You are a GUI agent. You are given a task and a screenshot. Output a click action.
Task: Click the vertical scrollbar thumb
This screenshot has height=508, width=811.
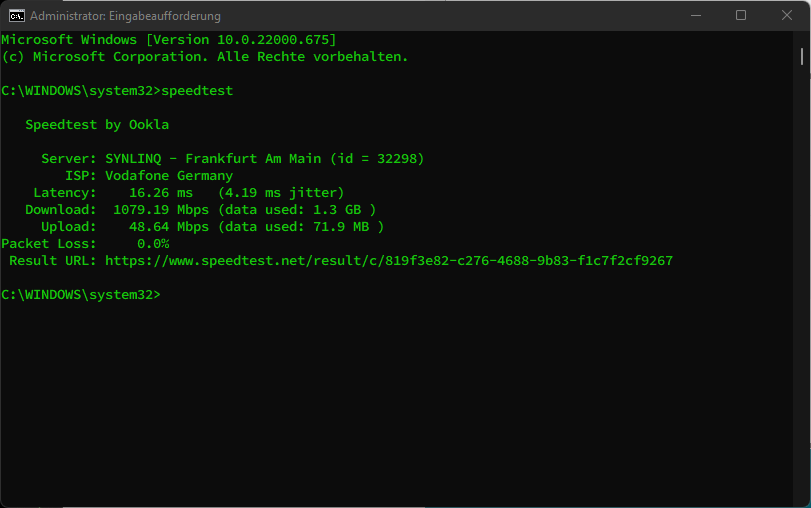pos(802,56)
